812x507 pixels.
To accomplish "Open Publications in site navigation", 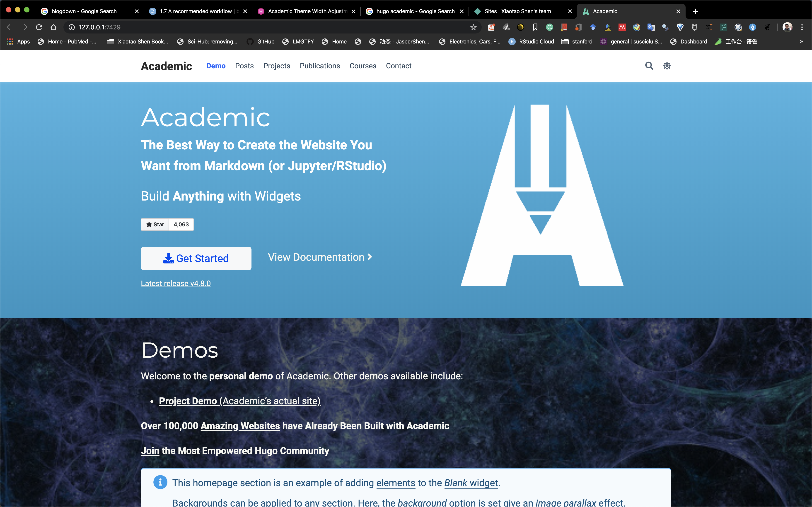I will tap(320, 66).
